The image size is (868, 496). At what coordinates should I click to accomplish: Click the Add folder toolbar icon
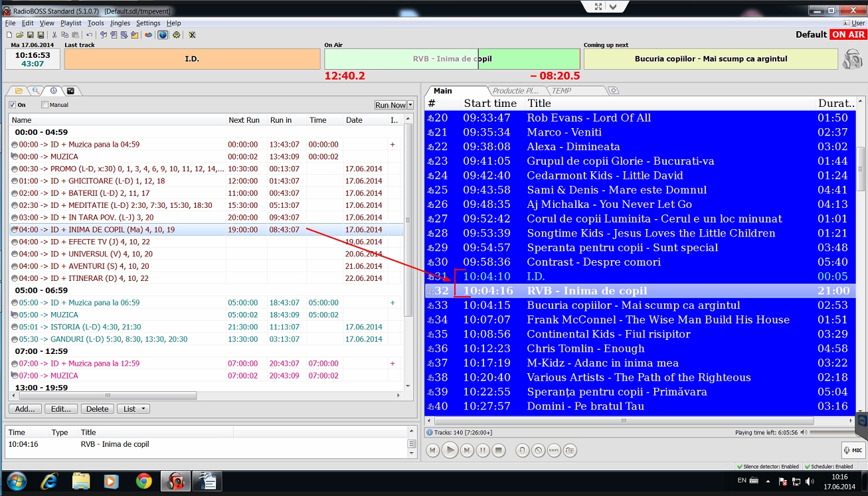point(134,35)
